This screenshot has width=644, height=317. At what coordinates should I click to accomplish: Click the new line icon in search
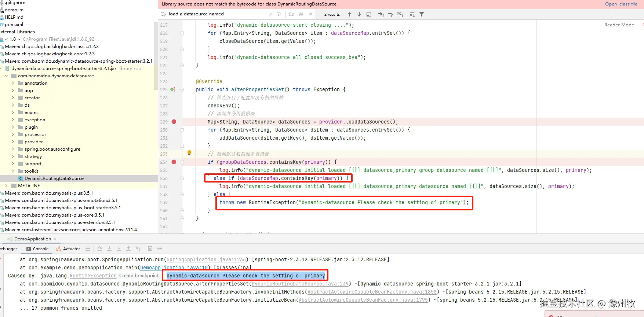point(279,14)
